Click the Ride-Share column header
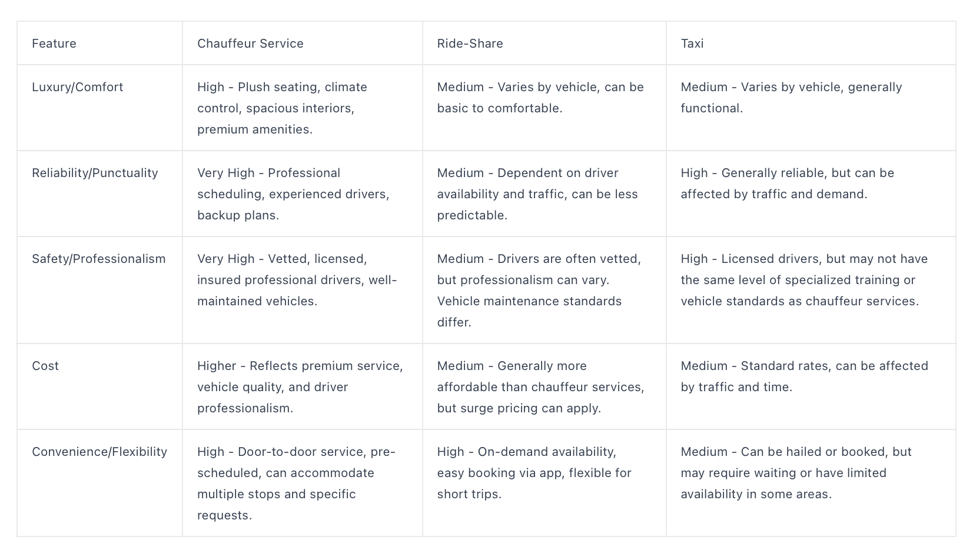The width and height of the screenshot is (973, 560). [470, 44]
